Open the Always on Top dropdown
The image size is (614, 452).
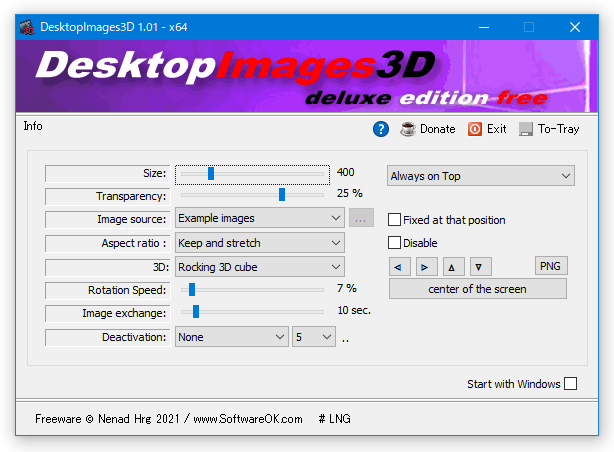point(481,176)
